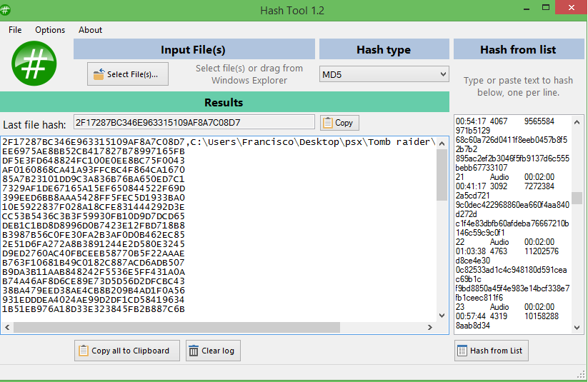Screen dimensions: 588x382
Task: Click hash line B763F10681B49C0182C887ACD6ADB507
Action: [x=94, y=263]
